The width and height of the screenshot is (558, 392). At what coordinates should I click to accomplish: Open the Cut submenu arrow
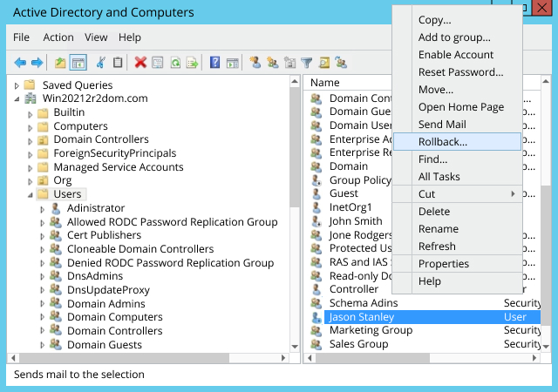click(513, 194)
